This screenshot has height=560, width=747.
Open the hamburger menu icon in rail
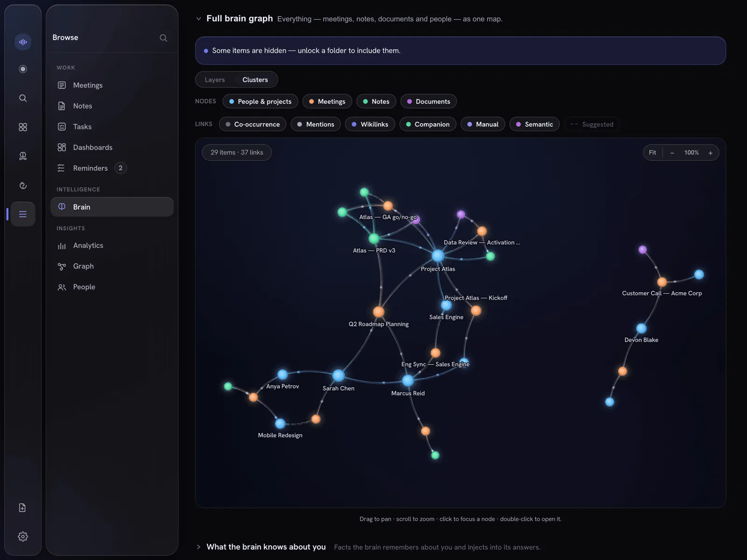coord(23,214)
